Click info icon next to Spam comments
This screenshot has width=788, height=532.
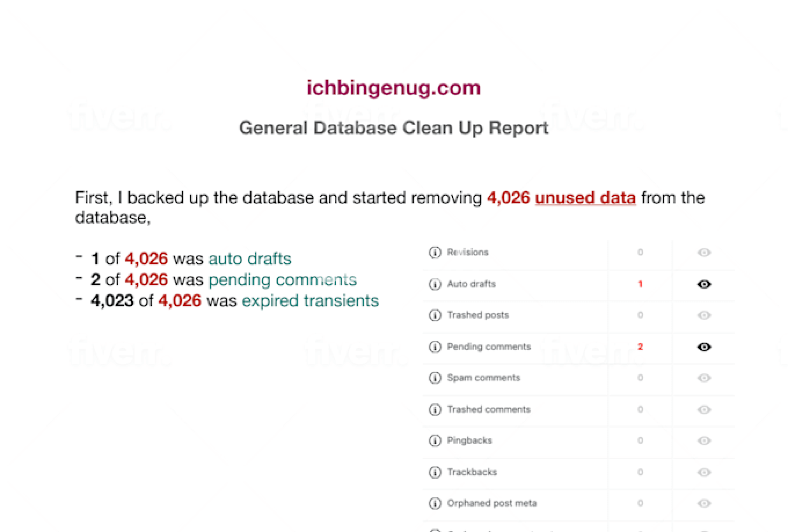[x=435, y=378]
